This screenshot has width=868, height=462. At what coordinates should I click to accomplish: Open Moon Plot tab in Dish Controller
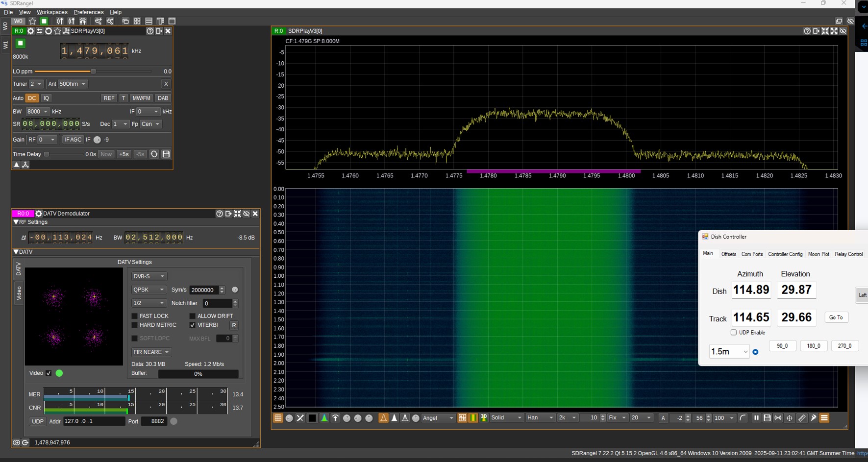click(818, 254)
